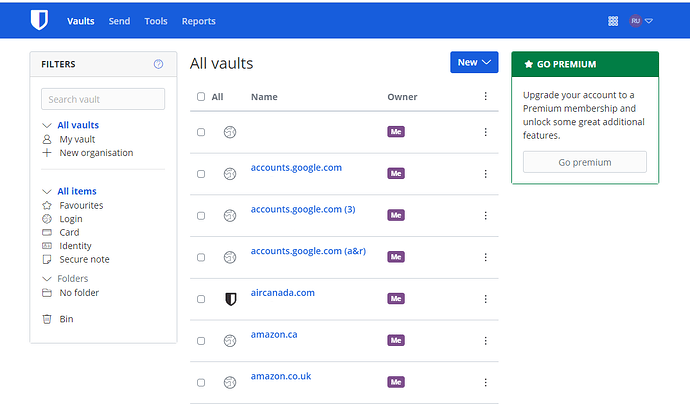Tick the select All checkbox
This screenshot has height=416, width=690.
pos(201,96)
